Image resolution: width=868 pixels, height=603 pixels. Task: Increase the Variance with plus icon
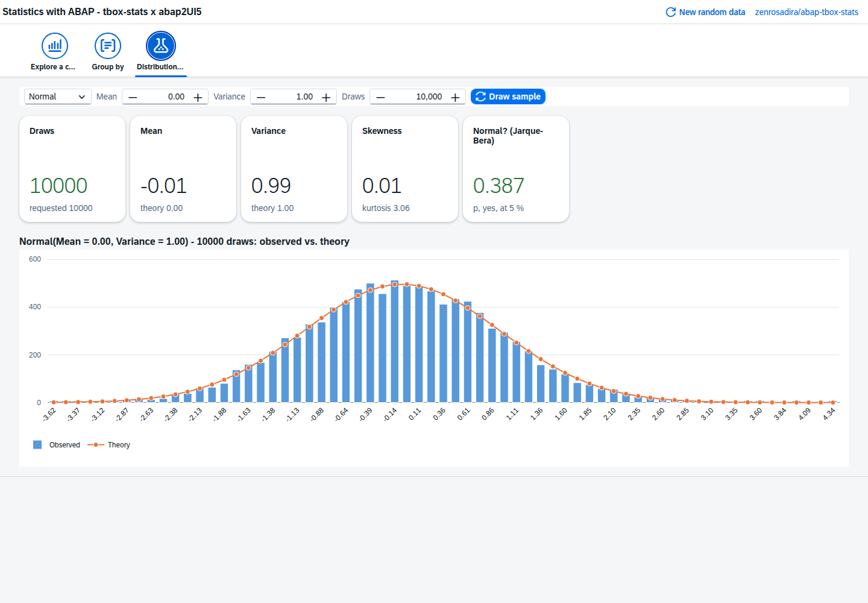click(326, 97)
